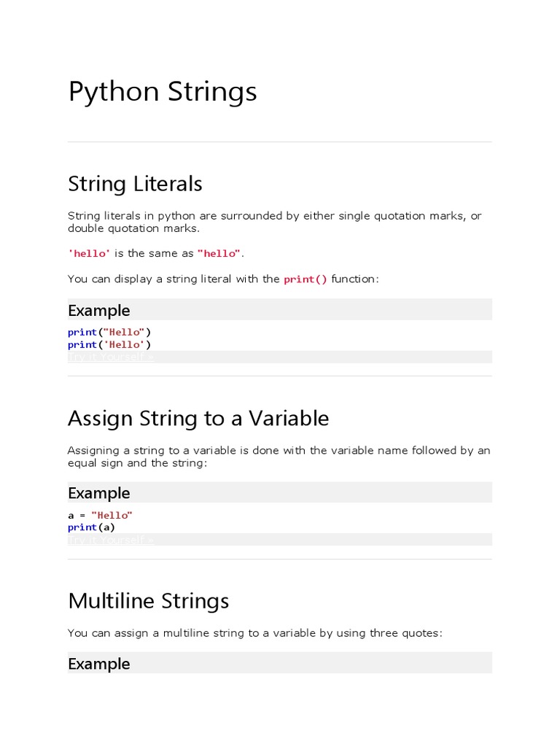Click the Example header under Multiline Strings
This screenshot has height=747, width=560.
point(99,664)
